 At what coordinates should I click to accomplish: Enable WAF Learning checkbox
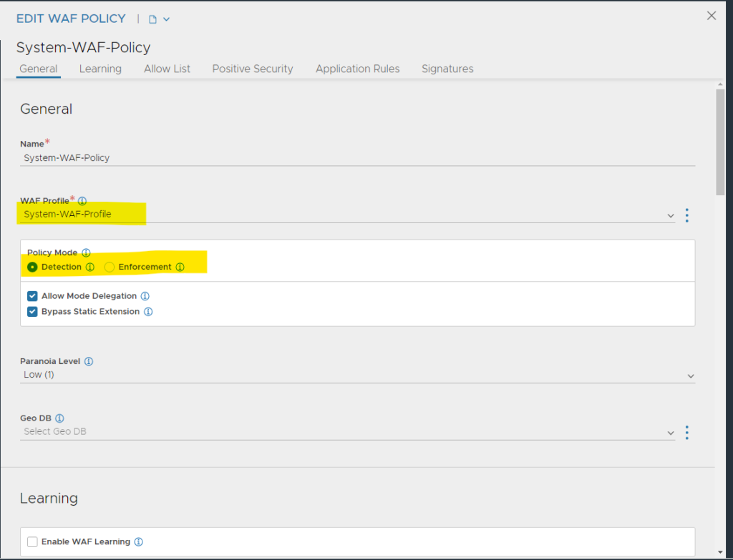point(32,542)
